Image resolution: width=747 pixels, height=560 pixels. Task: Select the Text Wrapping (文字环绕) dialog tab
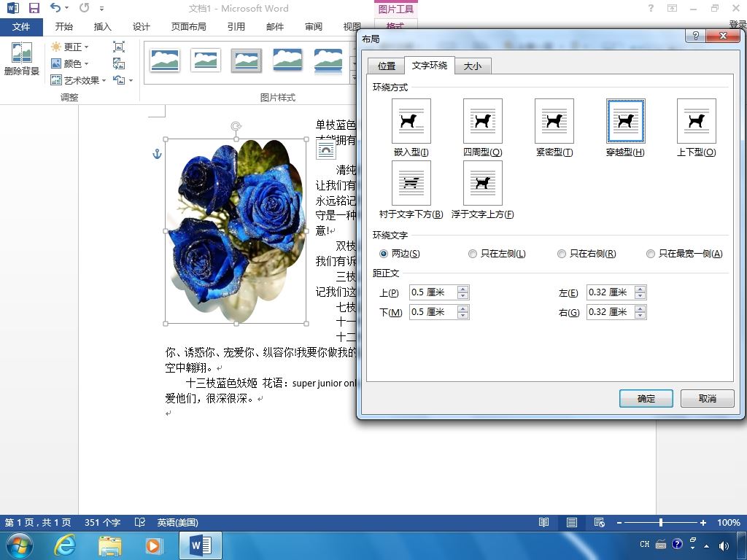coord(430,65)
